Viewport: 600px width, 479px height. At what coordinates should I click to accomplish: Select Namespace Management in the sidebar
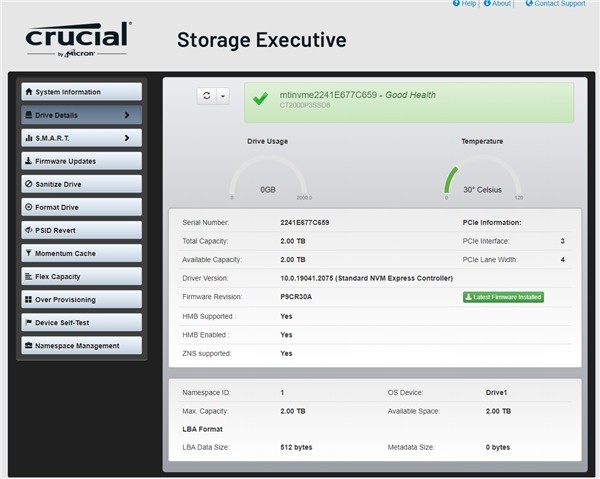point(82,345)
